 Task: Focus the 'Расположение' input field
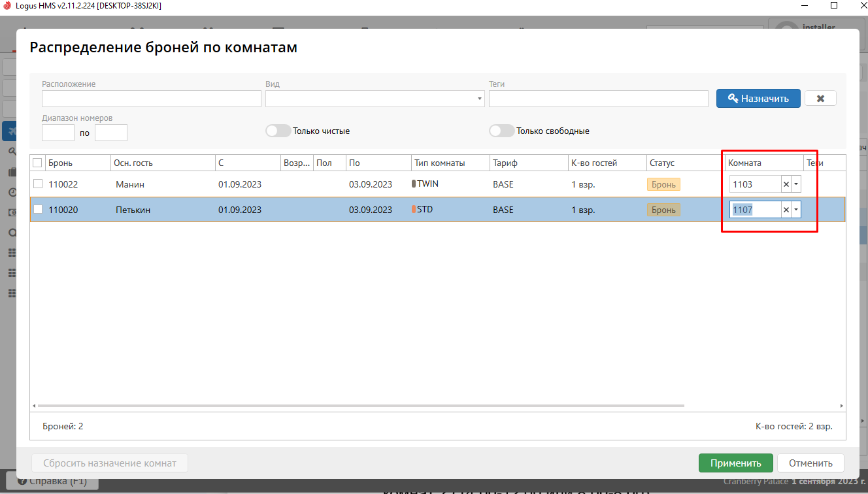[x=152, y=99]
